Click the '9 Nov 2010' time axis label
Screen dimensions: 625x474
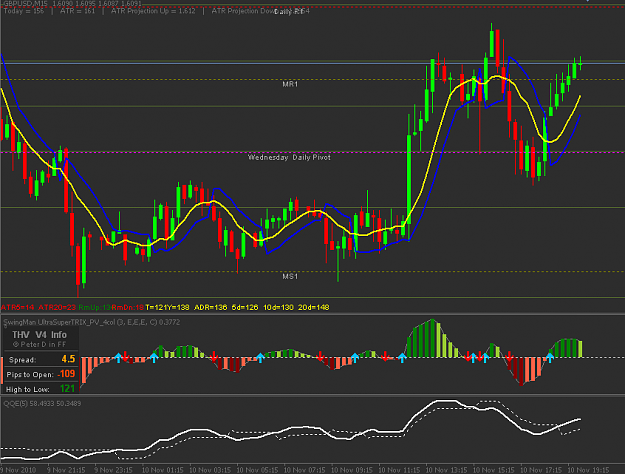tap(18, 470)
